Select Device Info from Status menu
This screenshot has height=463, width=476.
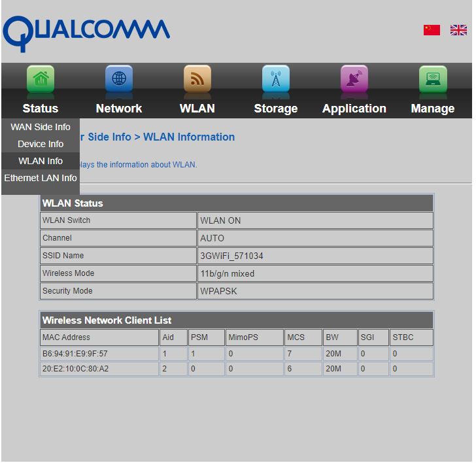click(x=41, y=144)
